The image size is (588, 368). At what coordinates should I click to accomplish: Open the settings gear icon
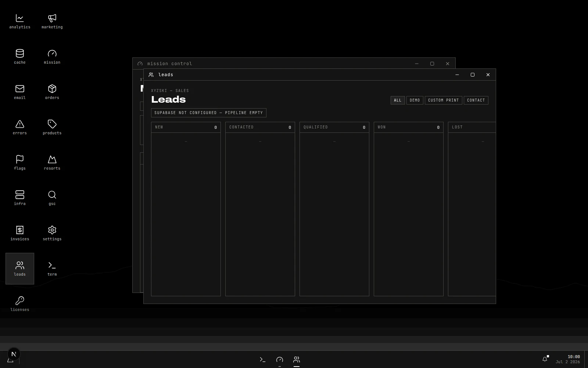(52, 233)
